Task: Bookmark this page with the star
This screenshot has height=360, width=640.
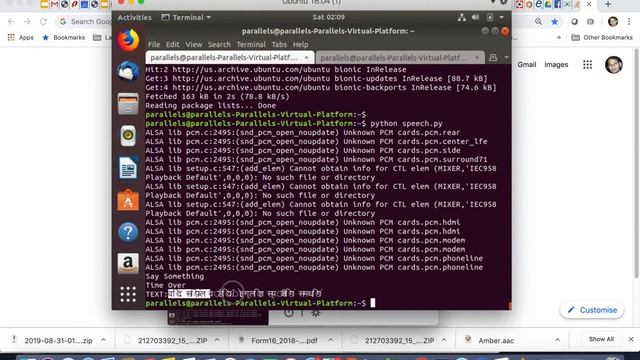Action: pos(554,21)
